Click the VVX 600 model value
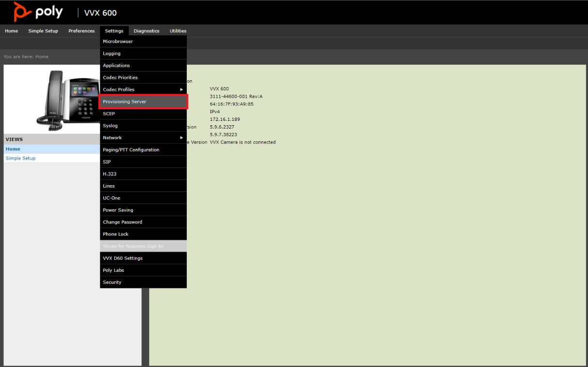This screenshot has width=588, height=367. click(219, 89)
